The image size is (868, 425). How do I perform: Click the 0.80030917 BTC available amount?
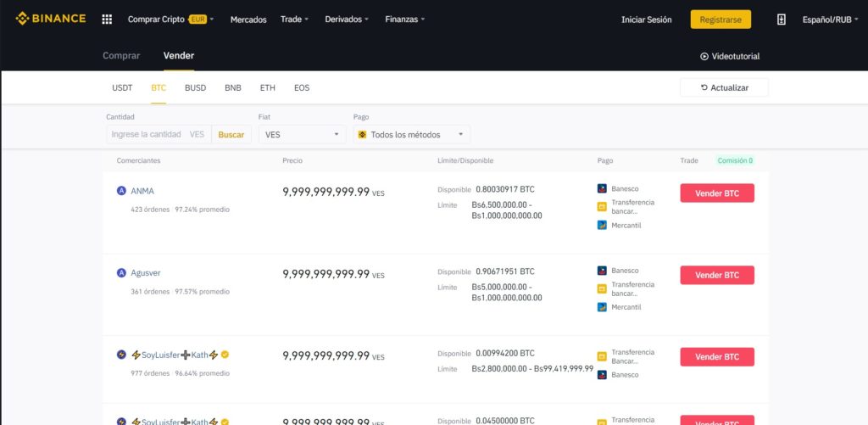(505, 189)
